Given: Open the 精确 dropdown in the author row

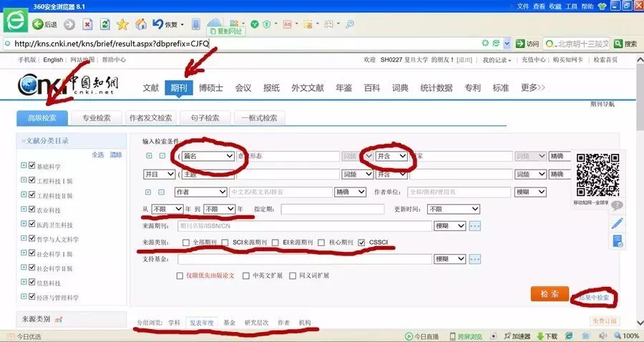Looking at the screenshot, I should (351, 192).
